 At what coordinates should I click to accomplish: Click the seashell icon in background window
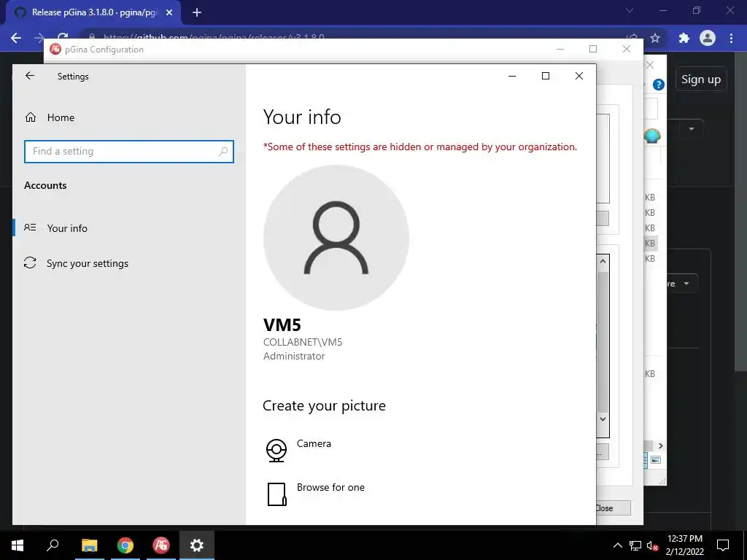[x=651, y=136]
